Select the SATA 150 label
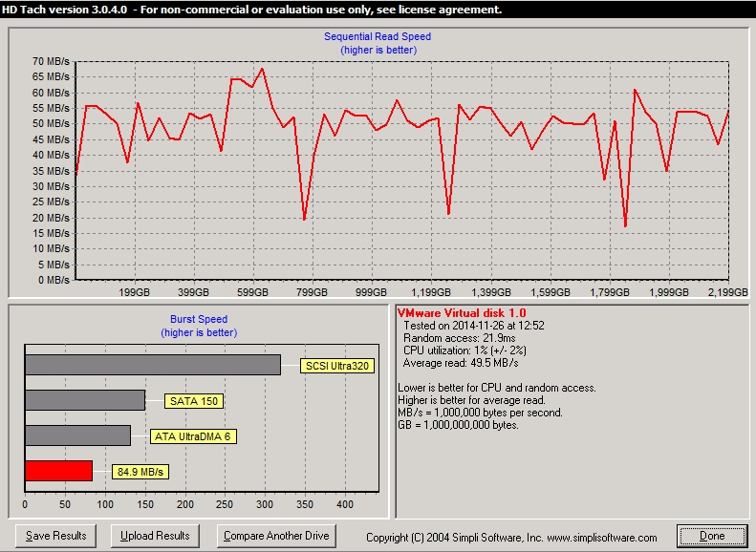This screenshot has height=552, width=756. (194, 401)
